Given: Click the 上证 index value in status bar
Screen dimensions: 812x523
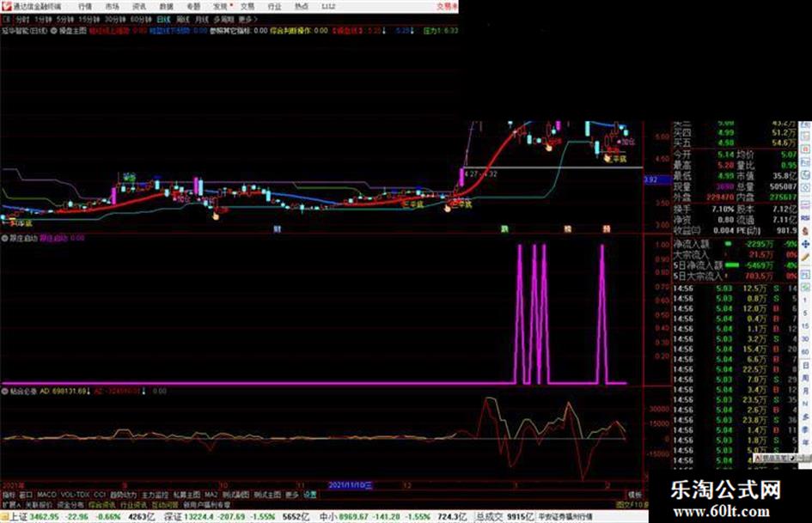Looking at the screenshot, I should coord(44,517).
